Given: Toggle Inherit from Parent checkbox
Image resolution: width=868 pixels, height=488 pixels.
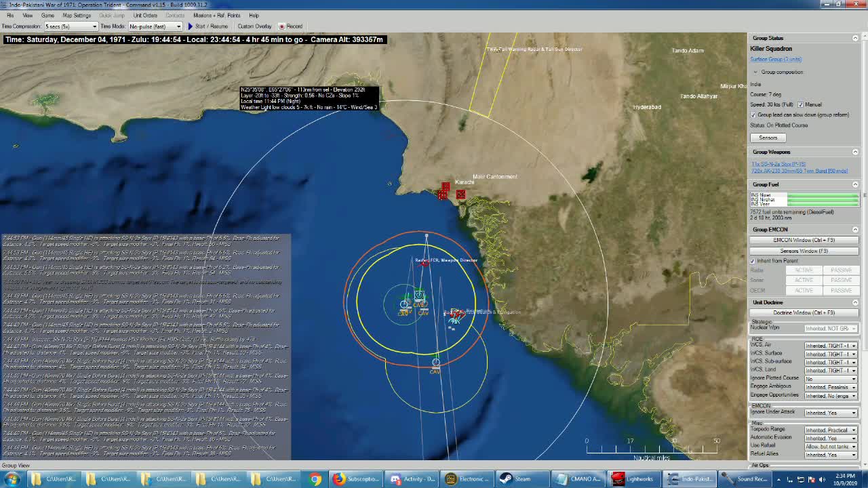Looking at the screenshot, I should click(753, 261).
